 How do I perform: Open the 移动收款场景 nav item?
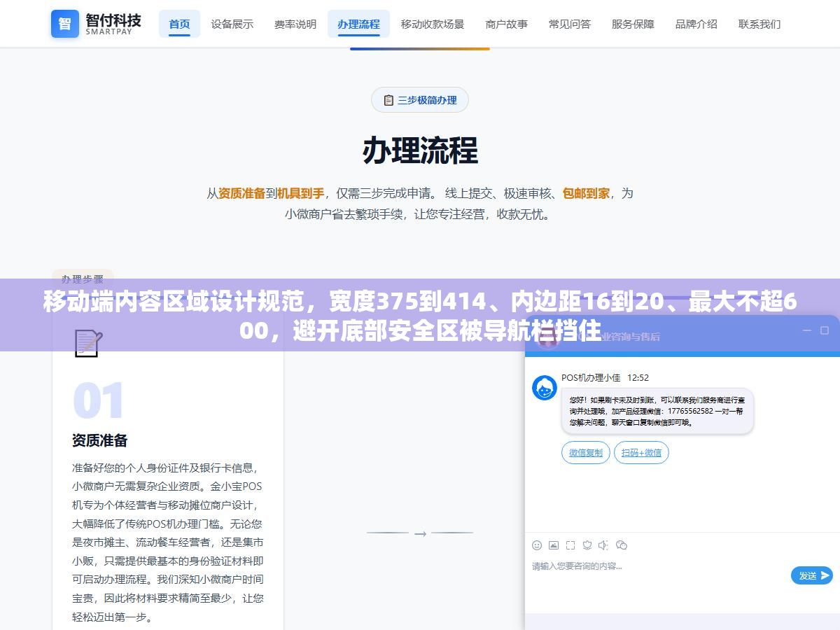pos(433,24)
